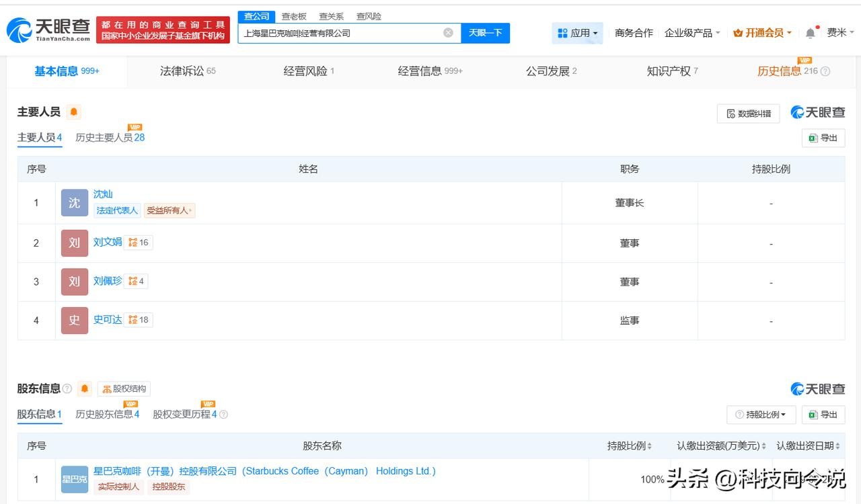Viewport: 861px width, 504px height.
Task: Open 知识产权 tab
Action: tap(672, 71)
